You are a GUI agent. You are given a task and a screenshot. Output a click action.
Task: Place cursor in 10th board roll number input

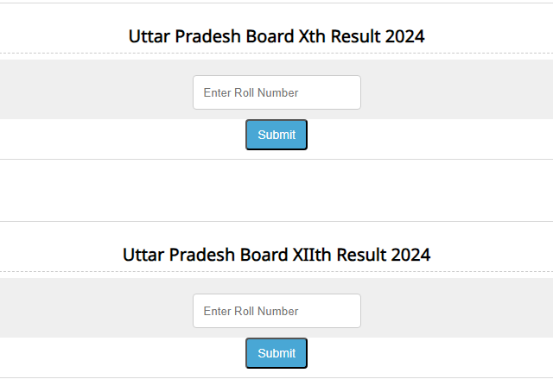point(276,92)
